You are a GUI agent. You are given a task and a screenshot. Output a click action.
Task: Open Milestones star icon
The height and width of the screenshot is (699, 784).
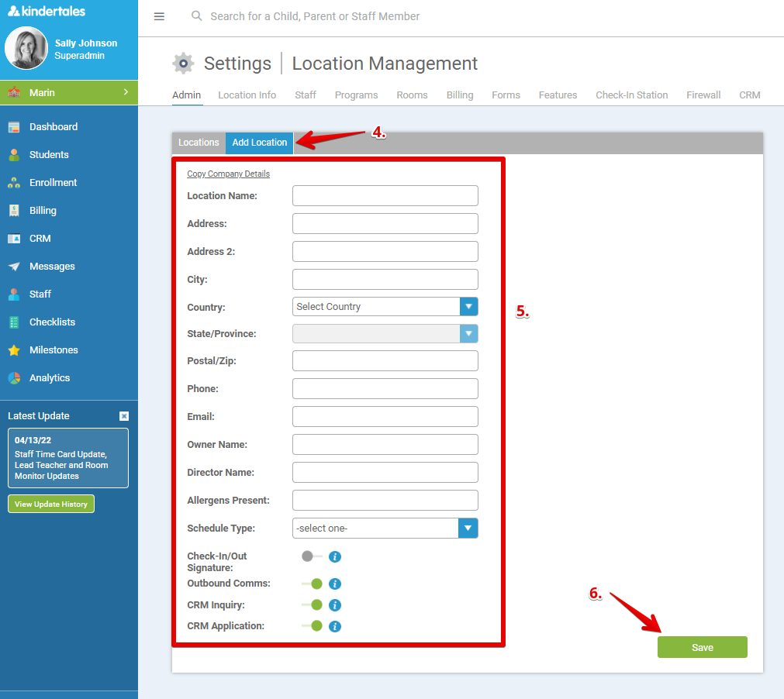click(x=14, y=350)
